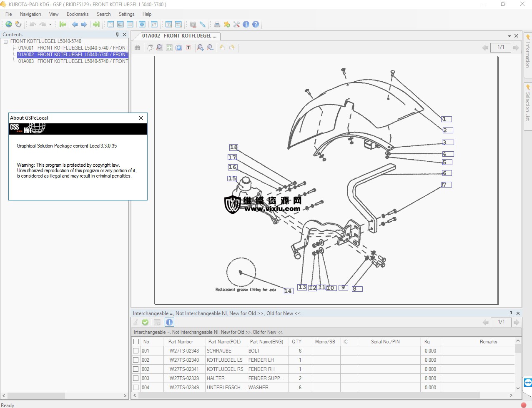Open the Selection List side tab
532x408 pixels.
click(528, 106)
